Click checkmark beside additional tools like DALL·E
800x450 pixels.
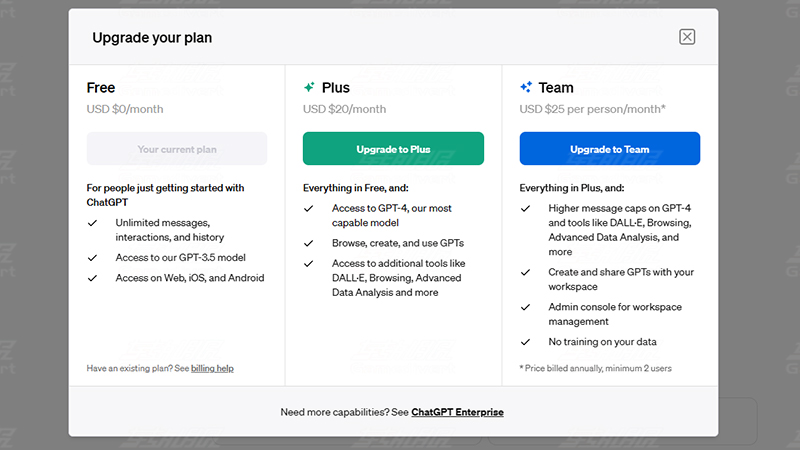[309, 264]
